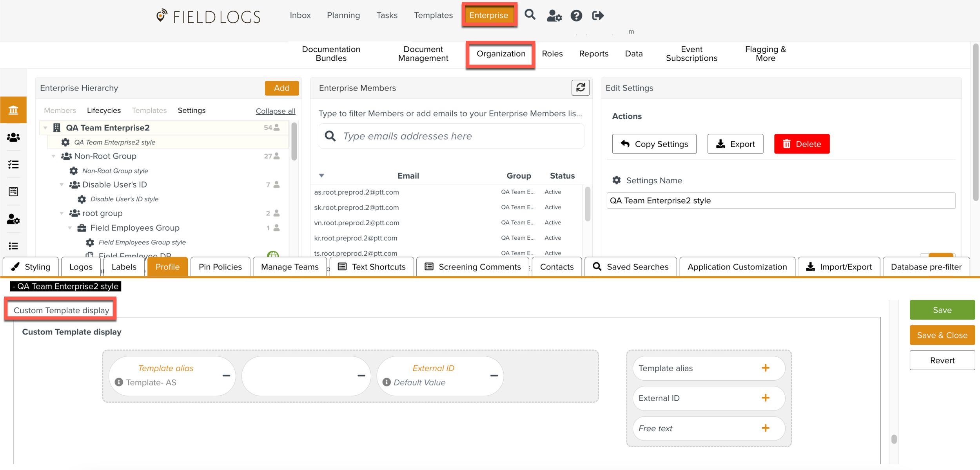Viewport: 980px width, 470px height.
Task: Click the Export button
Action: (x=735, y=144)
